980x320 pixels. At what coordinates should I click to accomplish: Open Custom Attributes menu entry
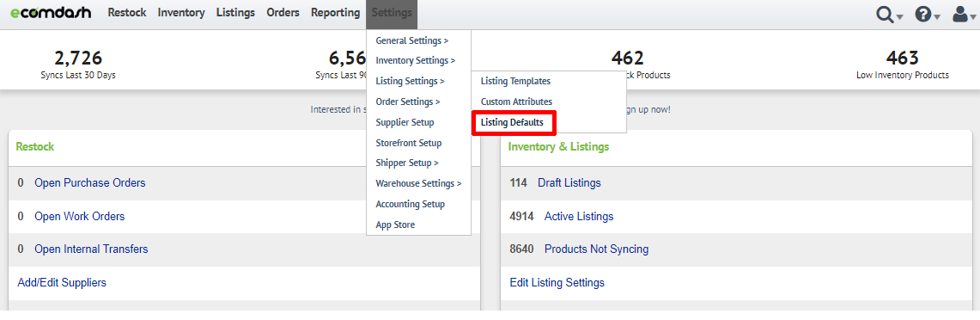(516, 102)
